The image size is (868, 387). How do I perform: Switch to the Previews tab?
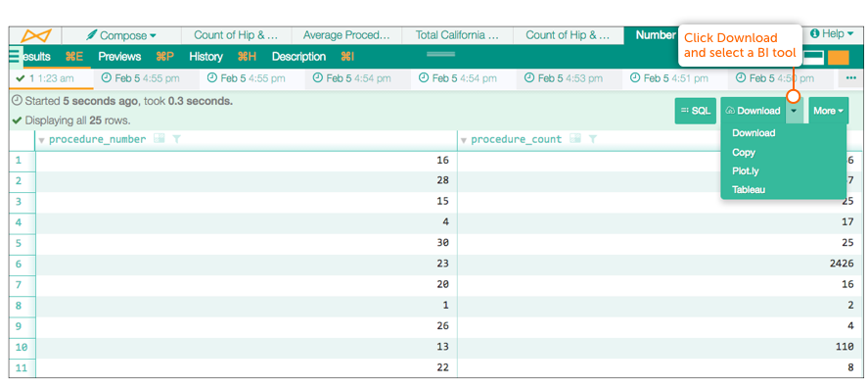coord(119,57)
